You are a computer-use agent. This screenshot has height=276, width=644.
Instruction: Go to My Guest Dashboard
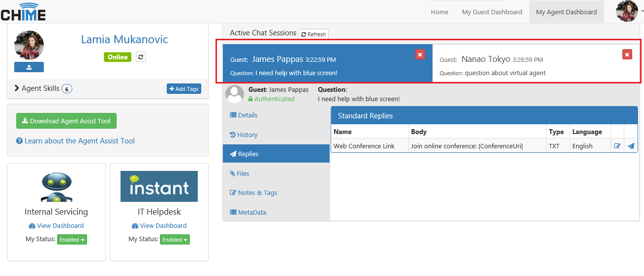tap(492, 12)
